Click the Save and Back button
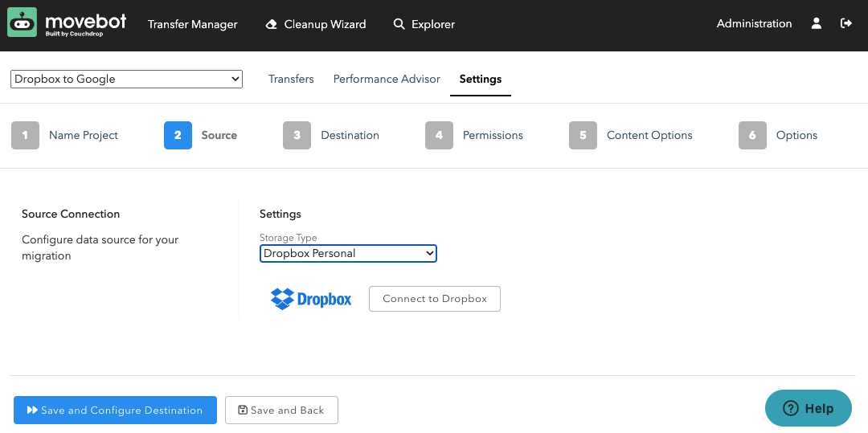868x433 pixels. click(x=281, y=410)
